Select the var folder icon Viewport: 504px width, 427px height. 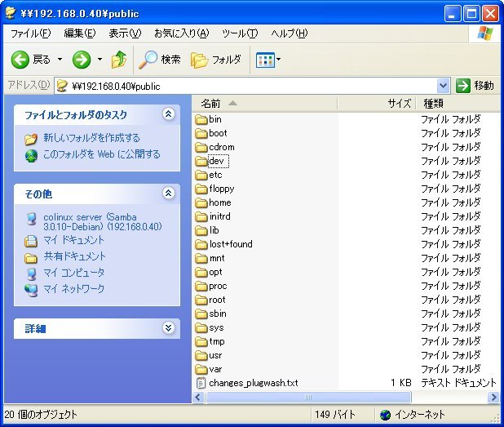[x=201, y=370]
